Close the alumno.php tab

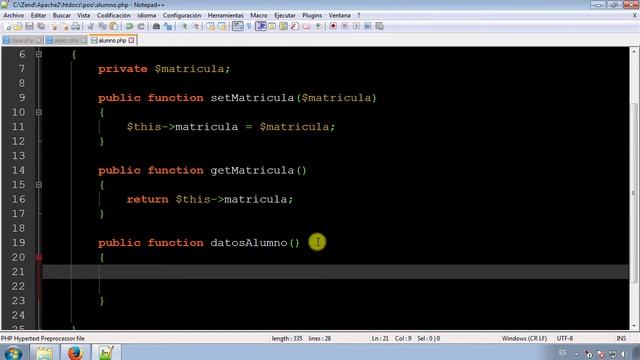(131, 40)
